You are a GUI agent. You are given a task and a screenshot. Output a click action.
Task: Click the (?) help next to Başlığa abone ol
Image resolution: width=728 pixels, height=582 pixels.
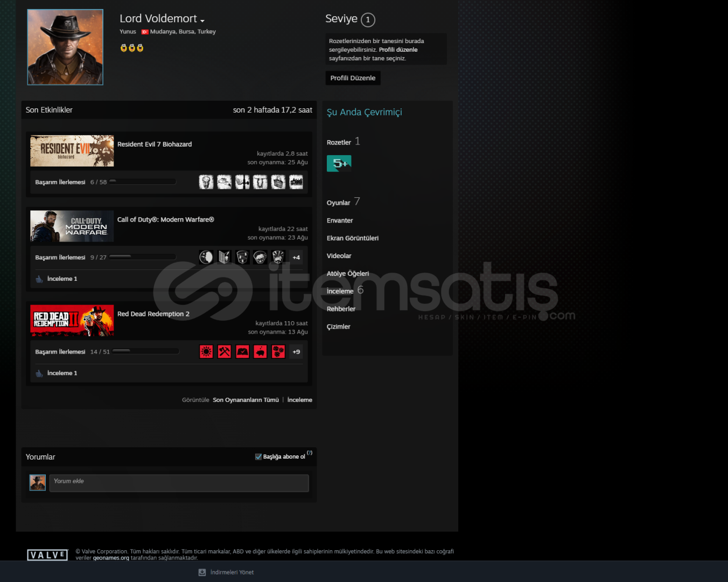point(310,453)
